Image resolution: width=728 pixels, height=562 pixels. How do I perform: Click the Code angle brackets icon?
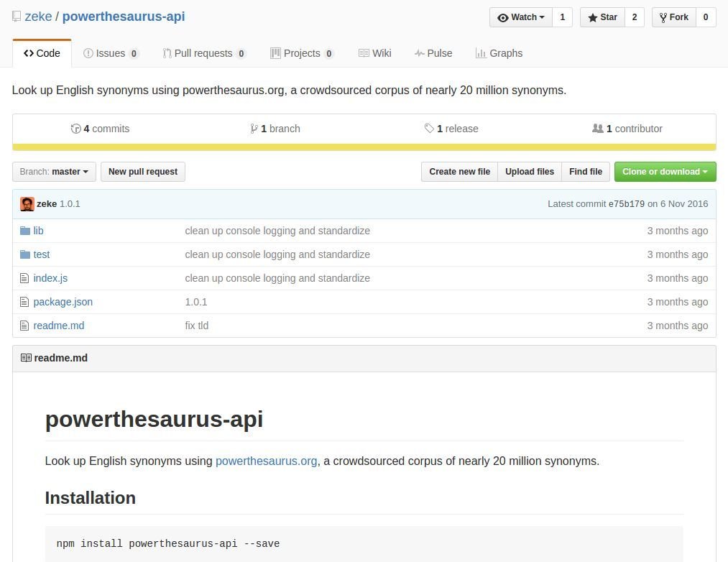coord(29,53)
